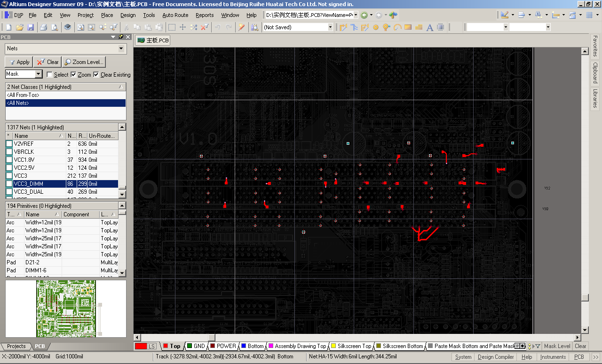Viewport: 602px width, 364px height.
Task: Open the DXP system menu
Action: tap(14, 15)
